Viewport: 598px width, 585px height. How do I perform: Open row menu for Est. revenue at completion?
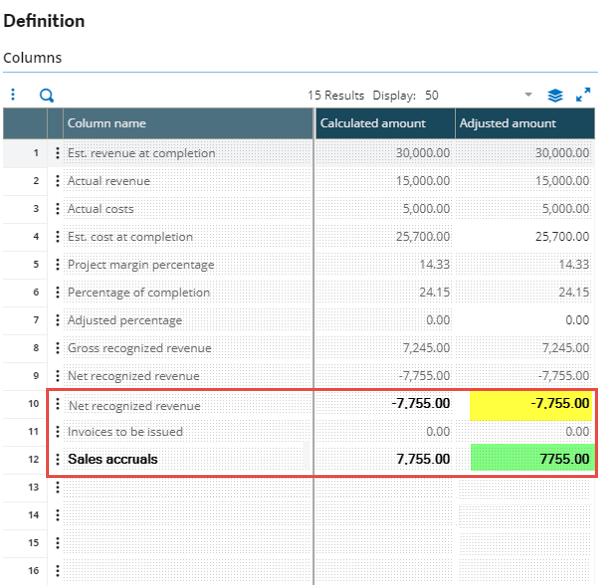(58, 153)
